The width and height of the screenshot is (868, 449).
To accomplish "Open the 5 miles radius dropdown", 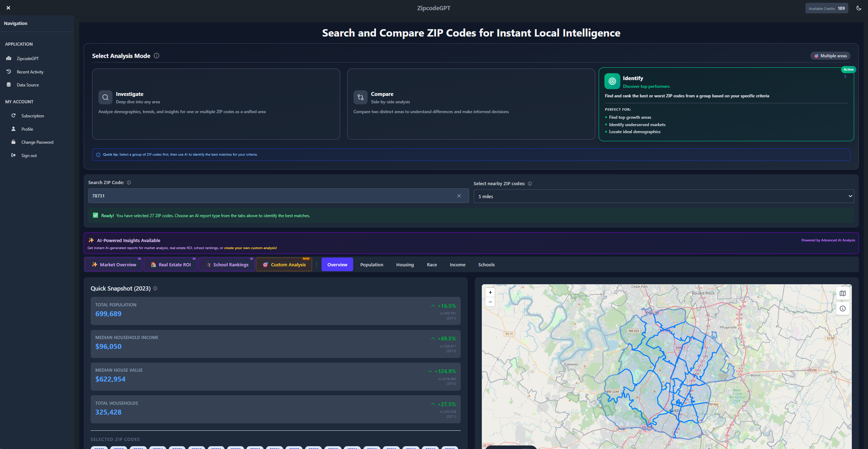I will (x=664, y=196).
